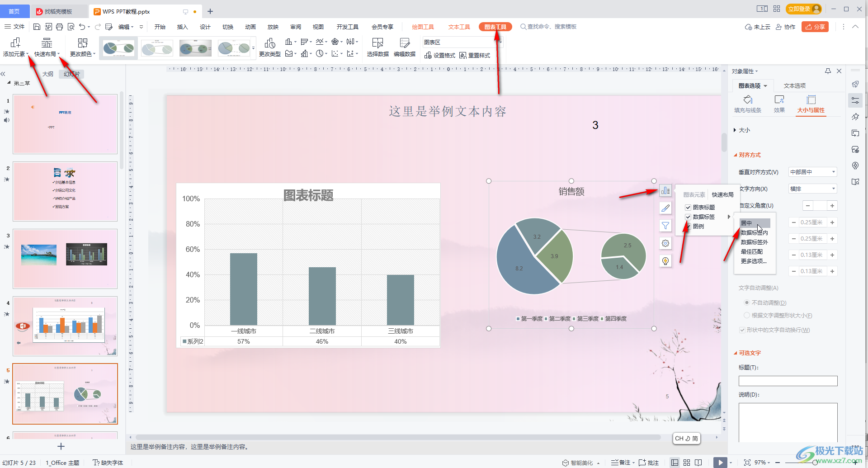
Task: Click the 设置格式 format button
Action: pos(440,55)
